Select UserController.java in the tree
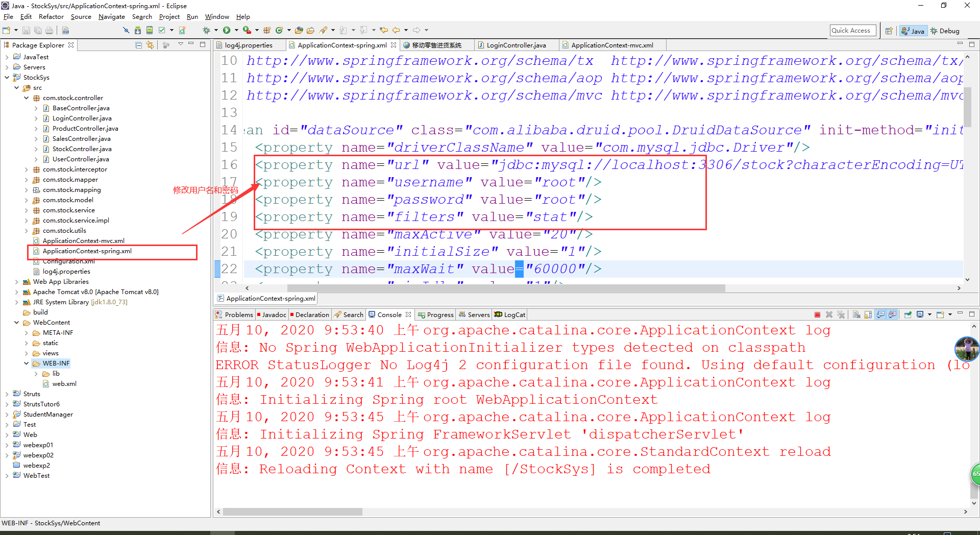 80,159
